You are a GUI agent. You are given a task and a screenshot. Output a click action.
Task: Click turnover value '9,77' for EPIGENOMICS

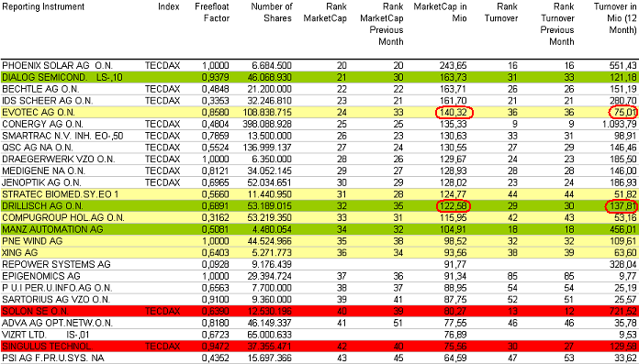point(628,277)
